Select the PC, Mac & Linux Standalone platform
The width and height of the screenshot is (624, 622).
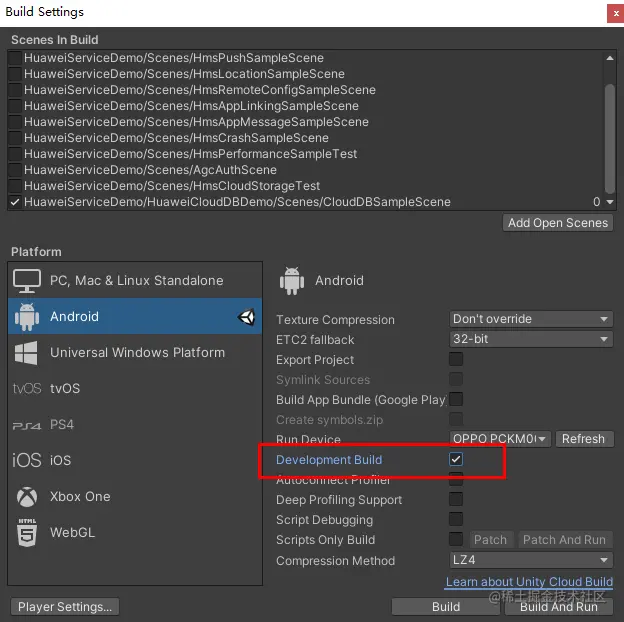pos(135,281)
